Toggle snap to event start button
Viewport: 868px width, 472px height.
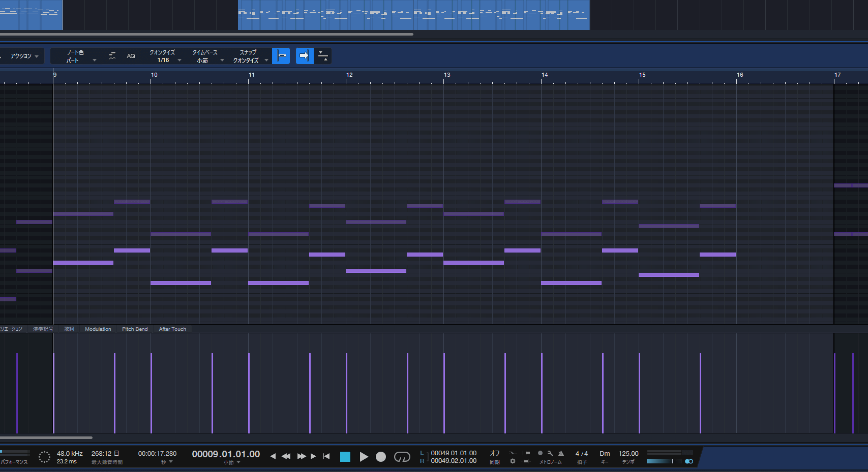coord(281,56)
